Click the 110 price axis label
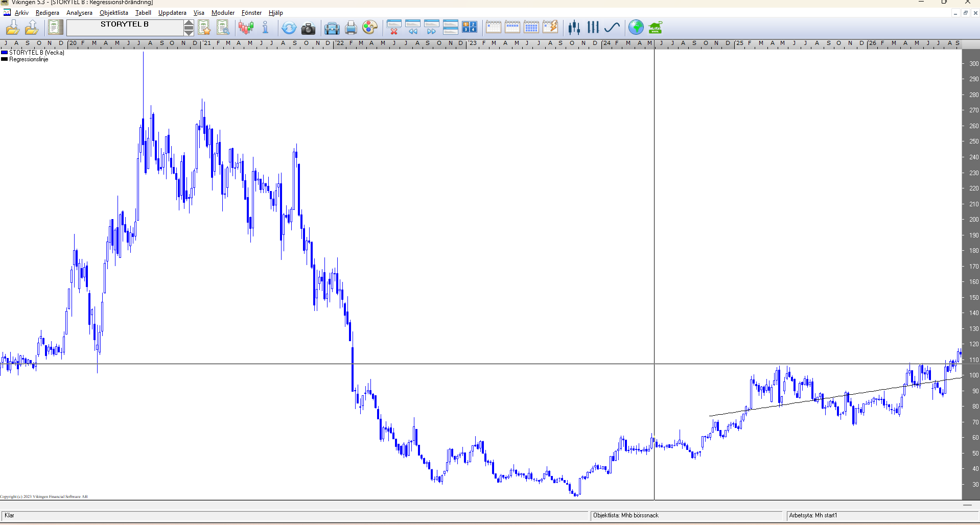Viewport: 980px width, 525px height. 974,360
